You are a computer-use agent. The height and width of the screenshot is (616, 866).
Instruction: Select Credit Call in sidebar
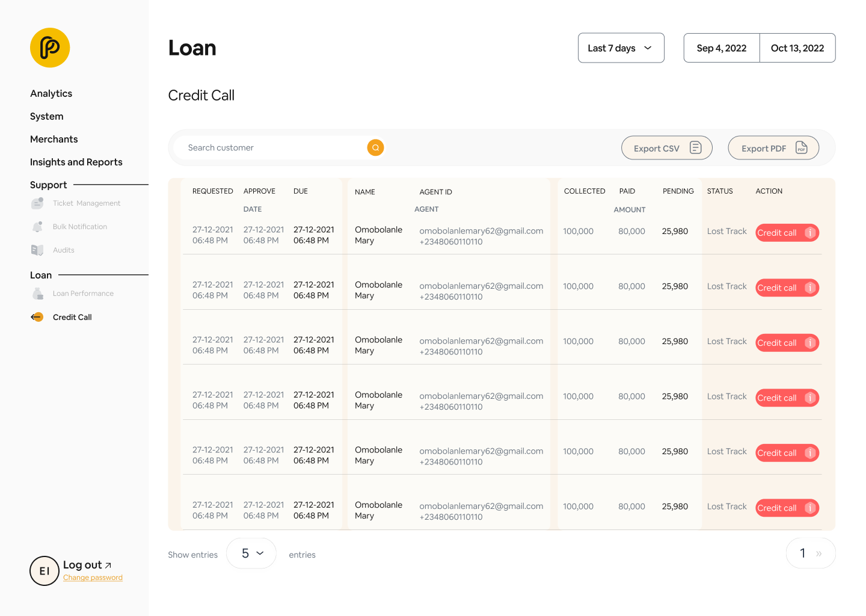72,317
